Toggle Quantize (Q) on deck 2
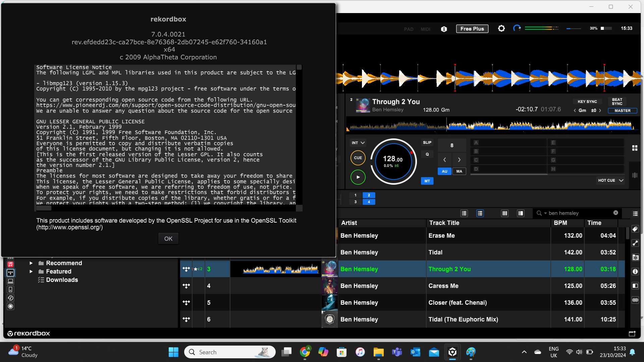This screenshot has height=362, width=644. coord(427,154)
